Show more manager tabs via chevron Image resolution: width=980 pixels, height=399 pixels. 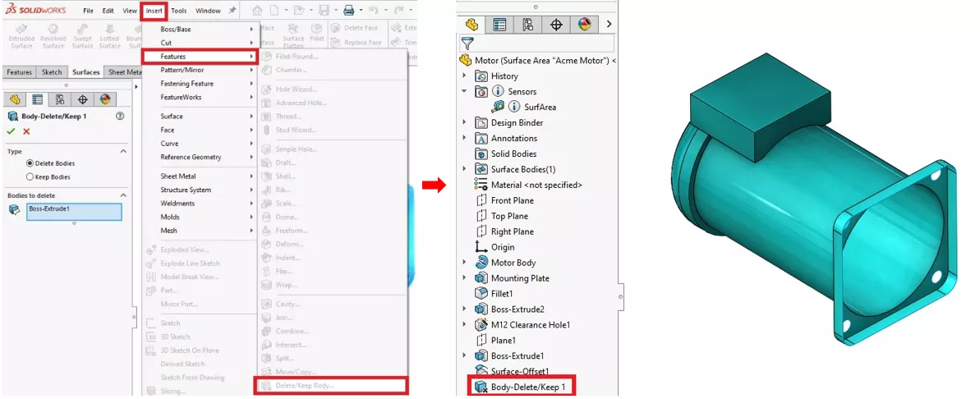coord(609,25)
